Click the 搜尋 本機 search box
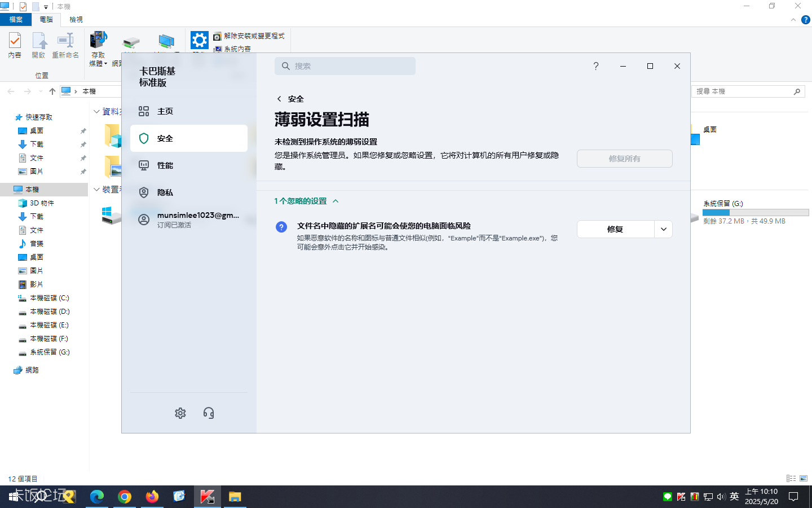The image size is (812, 508). [x=749, y=91]
